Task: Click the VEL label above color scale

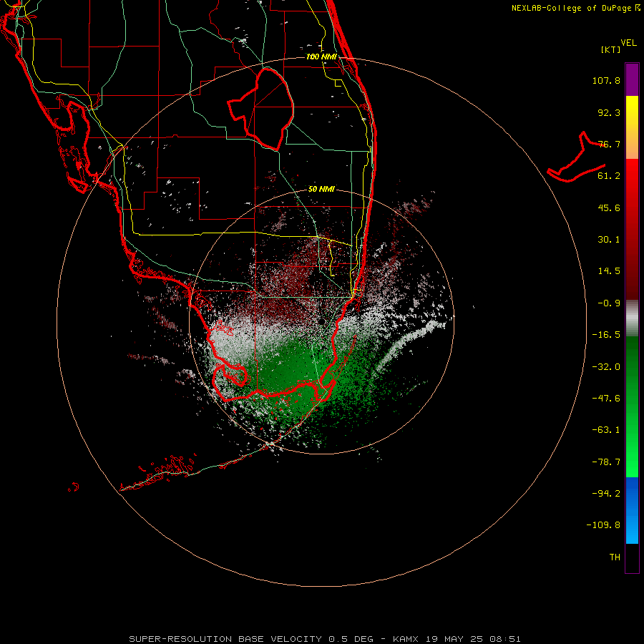Action: (x=628, y=43)
